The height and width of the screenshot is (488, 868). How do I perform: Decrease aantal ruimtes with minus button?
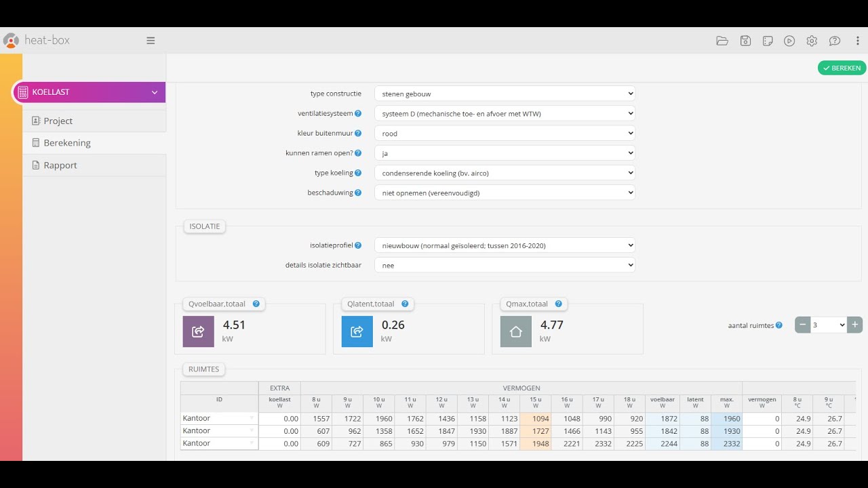point(803,325)
